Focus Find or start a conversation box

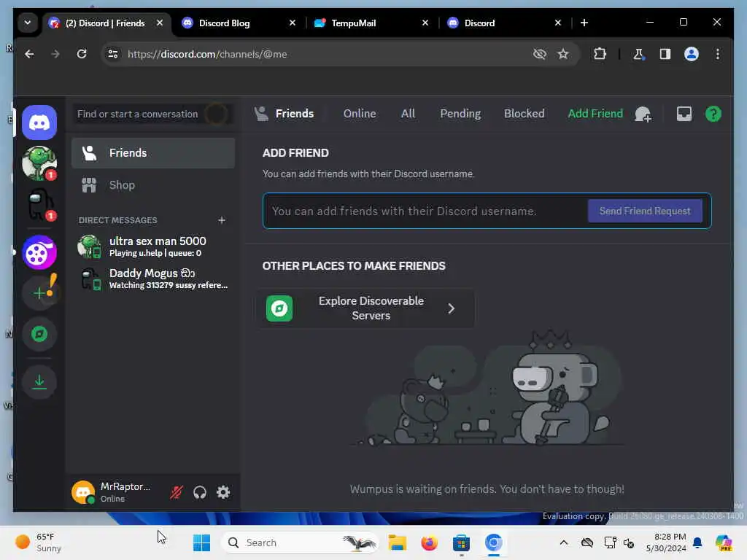point(153,114)
